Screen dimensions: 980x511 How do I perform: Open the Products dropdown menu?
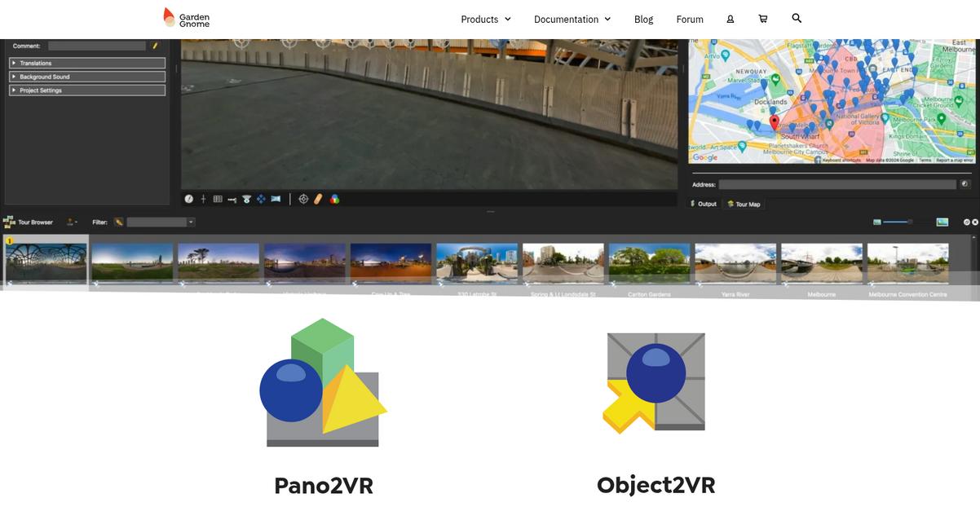click(x=486, y=19)
